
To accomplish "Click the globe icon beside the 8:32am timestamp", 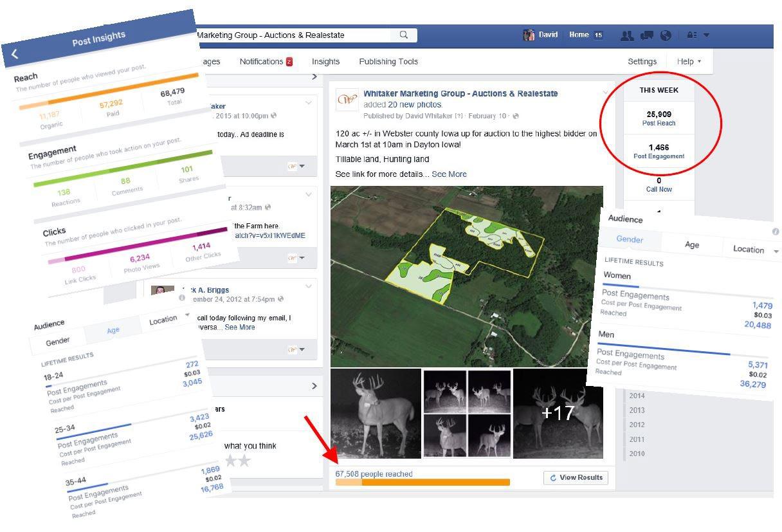I will click(x=268, y=208).
